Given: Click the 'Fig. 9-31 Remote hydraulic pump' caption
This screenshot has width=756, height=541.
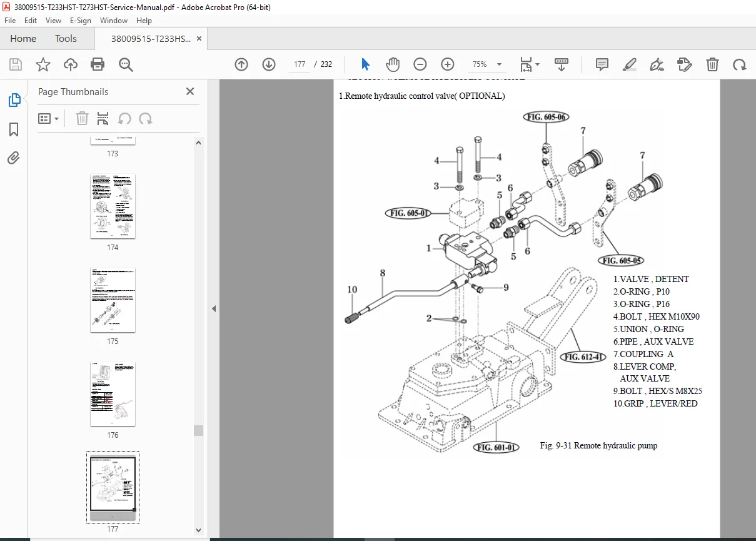Looking at the screenshot, I should [x=598, y=446].
